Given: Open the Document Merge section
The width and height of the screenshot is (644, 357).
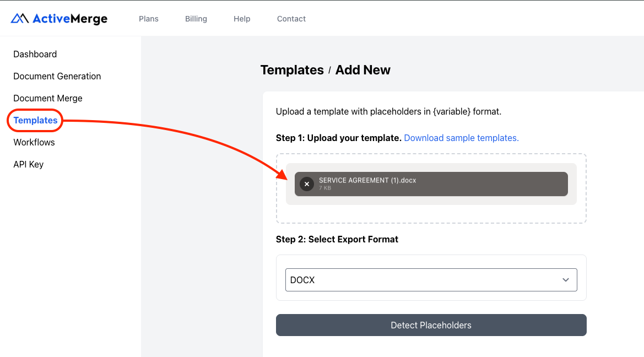Looking at the screenshot, I should tap(47, 98).
